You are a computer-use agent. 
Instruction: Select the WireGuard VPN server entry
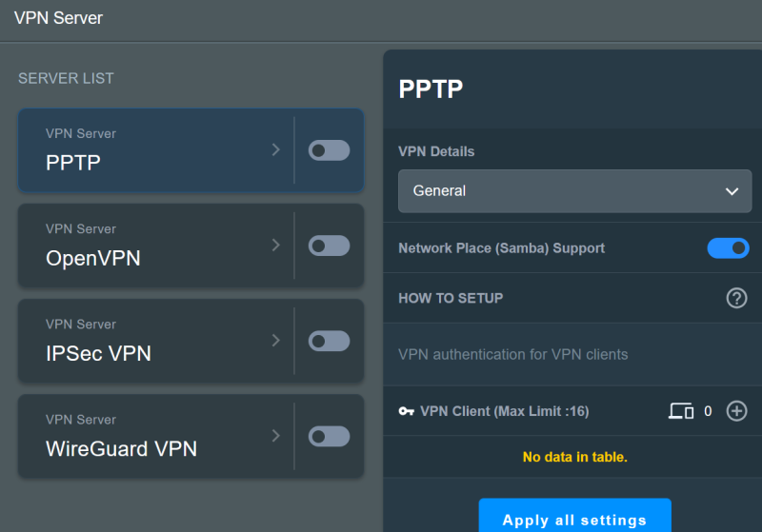tap(155, 437)
